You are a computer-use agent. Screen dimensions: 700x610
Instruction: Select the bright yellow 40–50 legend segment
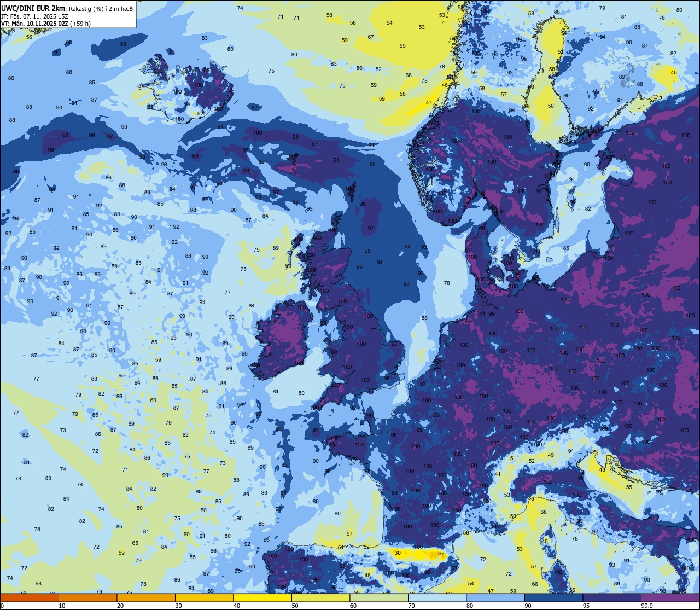[x=262, y=597]
